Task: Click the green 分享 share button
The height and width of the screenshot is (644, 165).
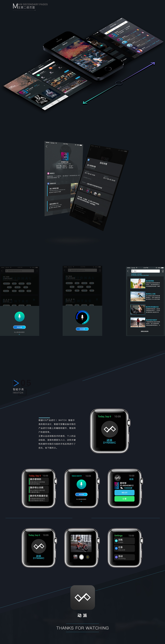Action: [x=124, y=499]
